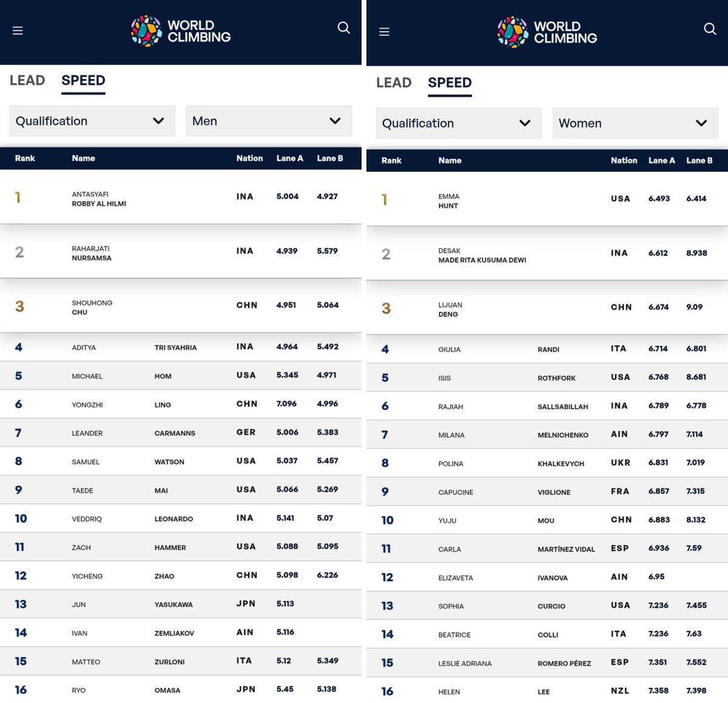This screenshot has height=703, width=728.
Task: Click World Climbing logo in Men panel
Action: [x=181, y=31]
